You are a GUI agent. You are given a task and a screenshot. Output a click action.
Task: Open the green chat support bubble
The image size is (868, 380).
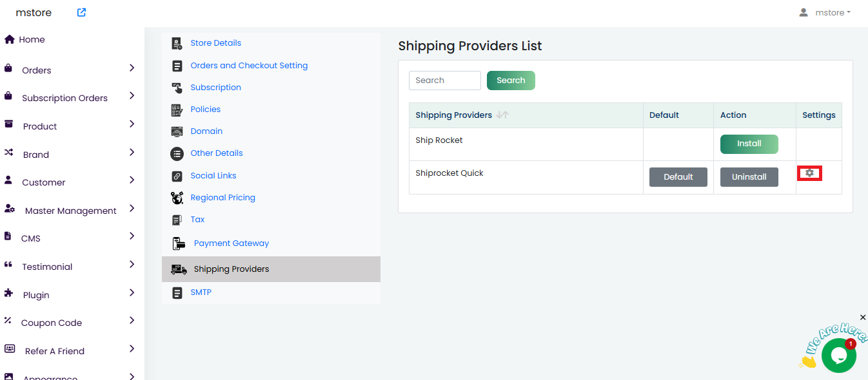838,355
